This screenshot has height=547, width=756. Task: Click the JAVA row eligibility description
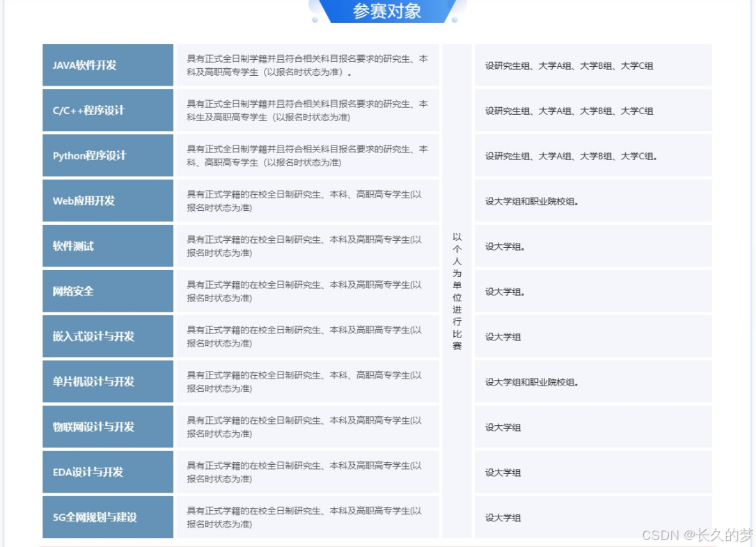click(308, 65)
